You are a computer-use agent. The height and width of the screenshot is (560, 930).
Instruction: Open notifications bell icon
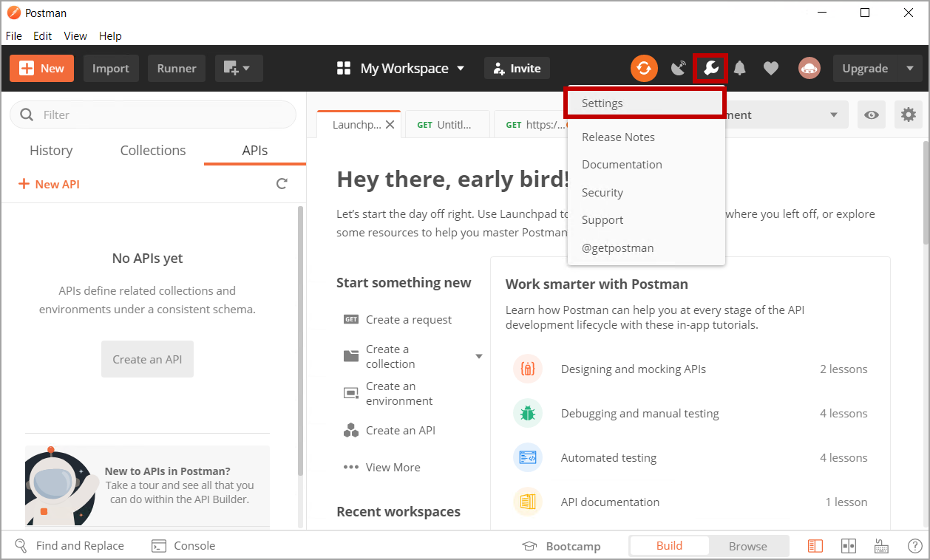(739, 68)
